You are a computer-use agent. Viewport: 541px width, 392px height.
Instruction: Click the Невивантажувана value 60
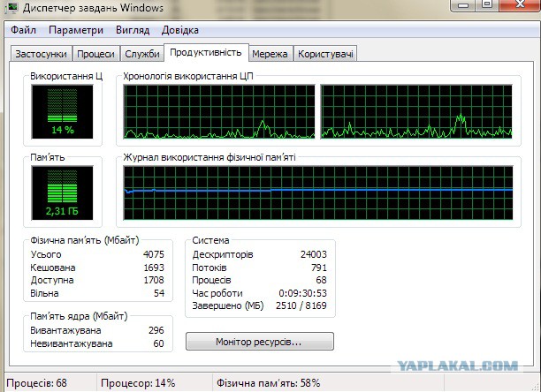pyautogui.click(x=159, y=343)
